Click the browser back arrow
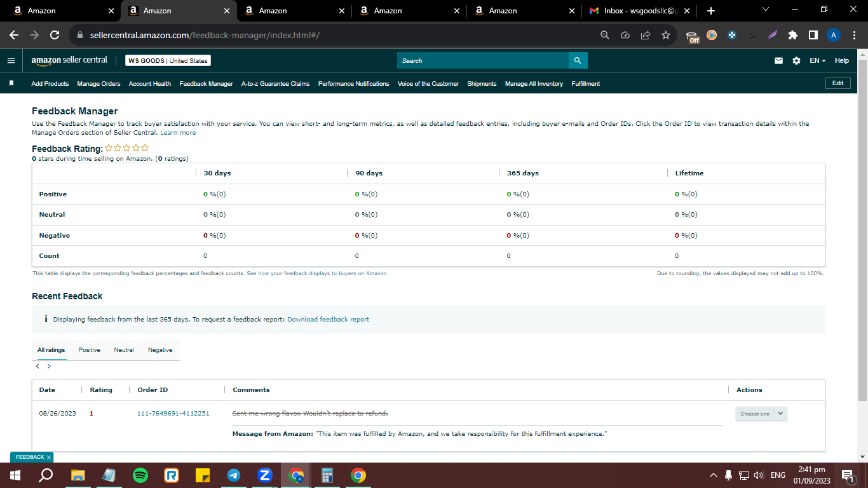The width and height of the screenshot is (868, 488). [14, 36]
